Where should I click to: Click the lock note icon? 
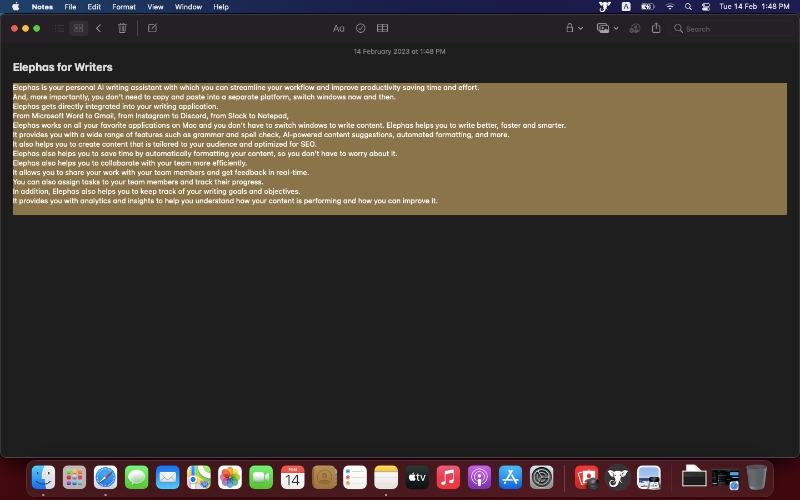pyautogui.click(x=569, y=28)
